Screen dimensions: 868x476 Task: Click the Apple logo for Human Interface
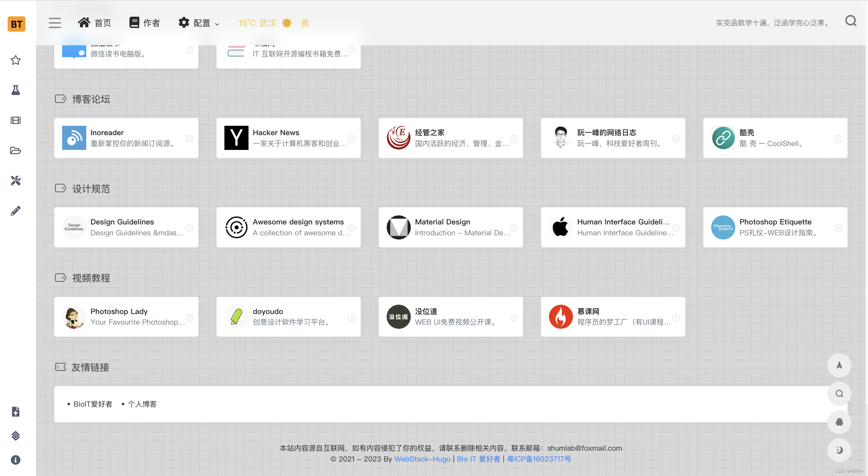pos(561,227)
